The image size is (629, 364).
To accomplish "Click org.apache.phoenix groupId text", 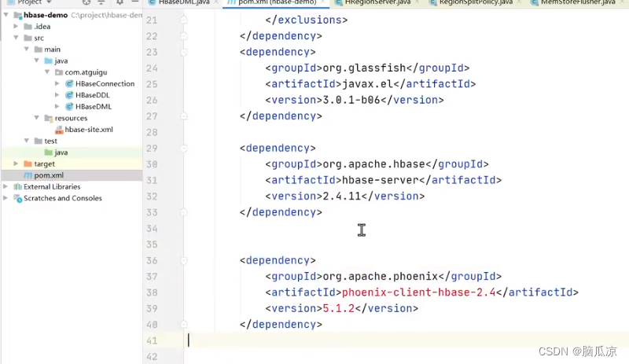I will (381, 277).
